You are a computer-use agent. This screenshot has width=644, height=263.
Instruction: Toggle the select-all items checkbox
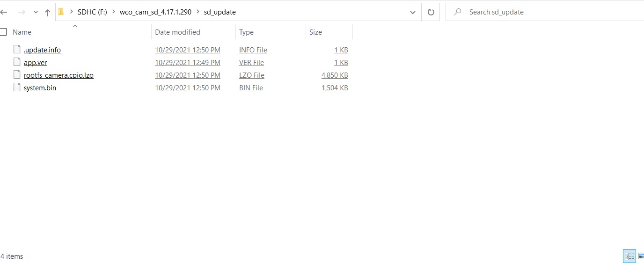(x=3, y=32)
